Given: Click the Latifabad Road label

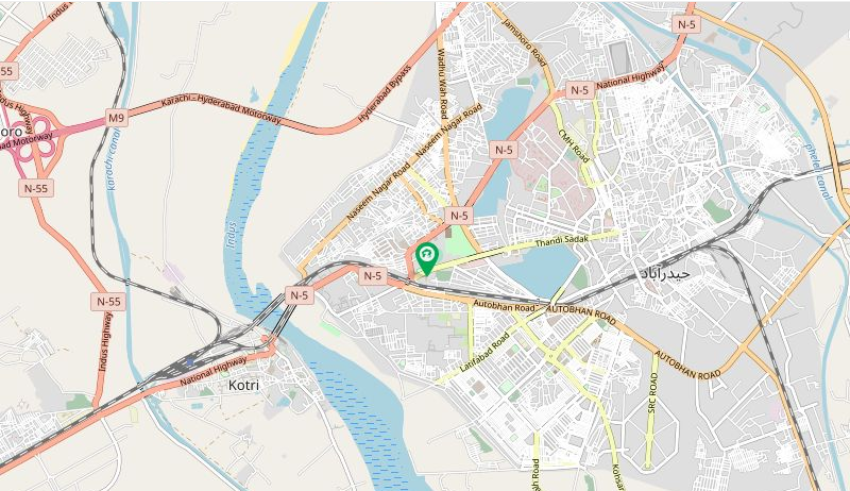Looking at the screenshot, I should pos(485,352).
